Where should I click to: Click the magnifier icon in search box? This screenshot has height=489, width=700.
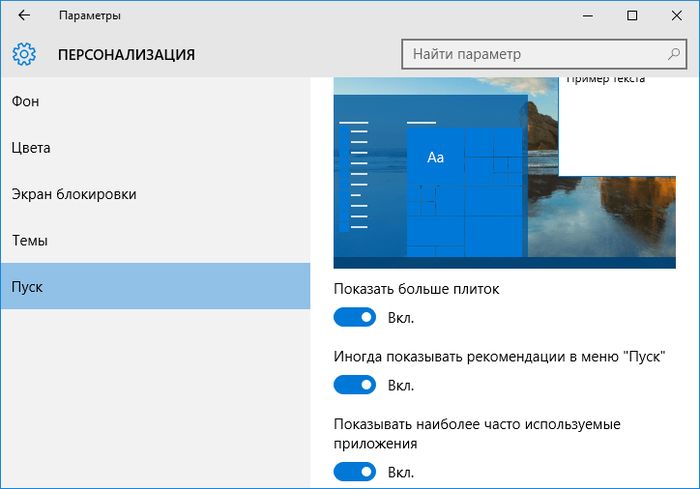pos(673,54)
